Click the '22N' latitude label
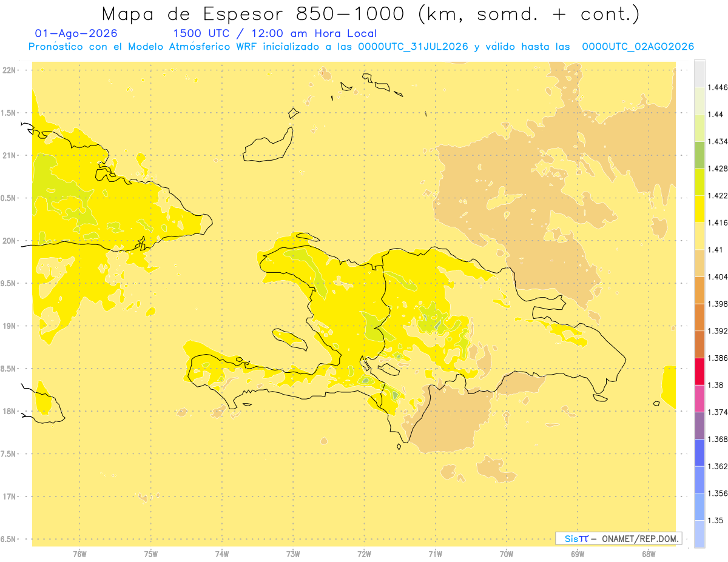 pos(10,70)
